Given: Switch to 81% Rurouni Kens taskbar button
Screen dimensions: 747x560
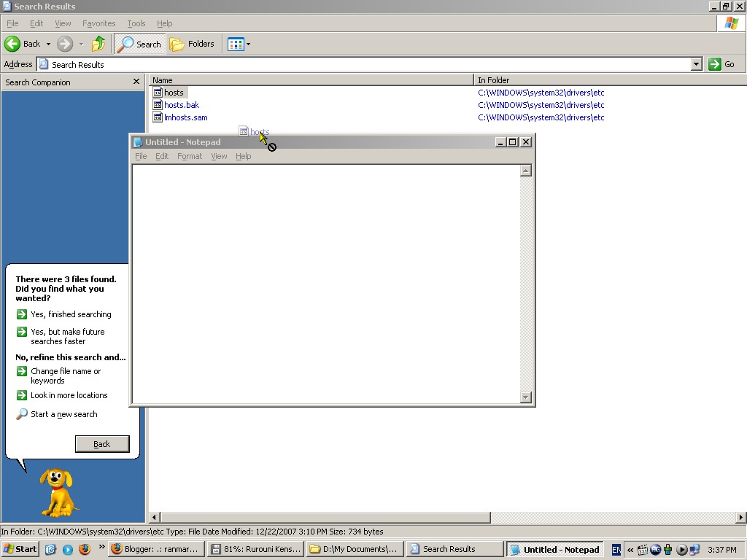Looking at the screenshot, I should (x=256, y=549).
